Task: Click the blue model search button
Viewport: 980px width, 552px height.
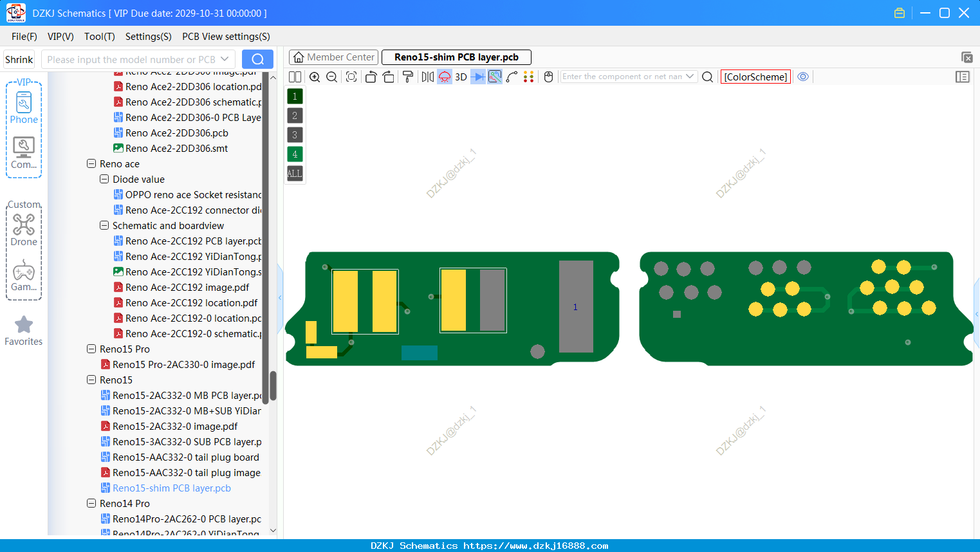Action: click(x=257, y=59)
